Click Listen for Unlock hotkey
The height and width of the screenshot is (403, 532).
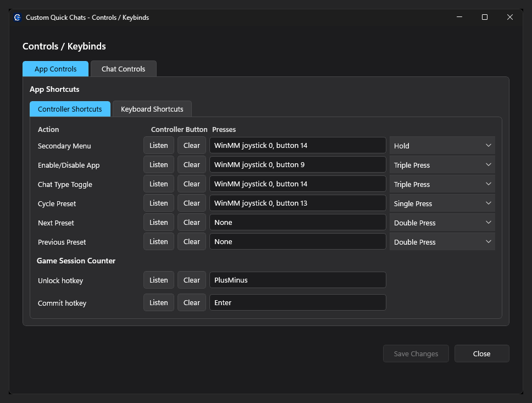click(159, 280)
